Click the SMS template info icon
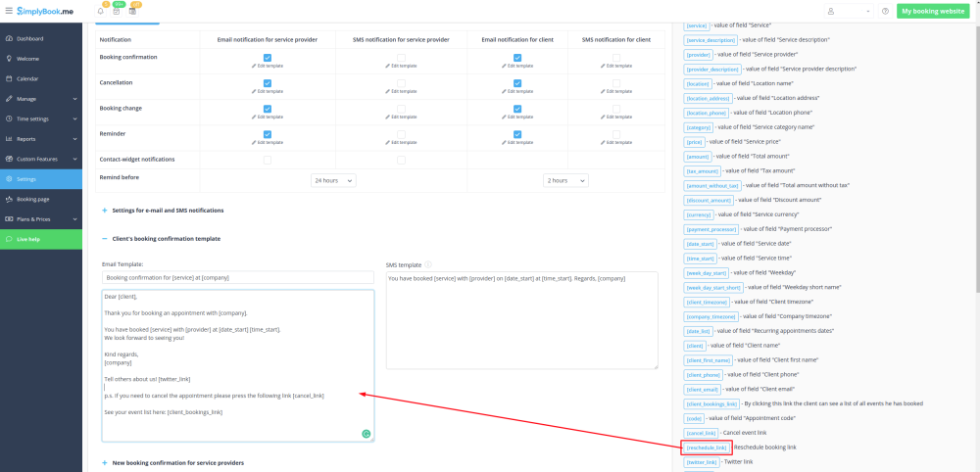 coord(429,264)
